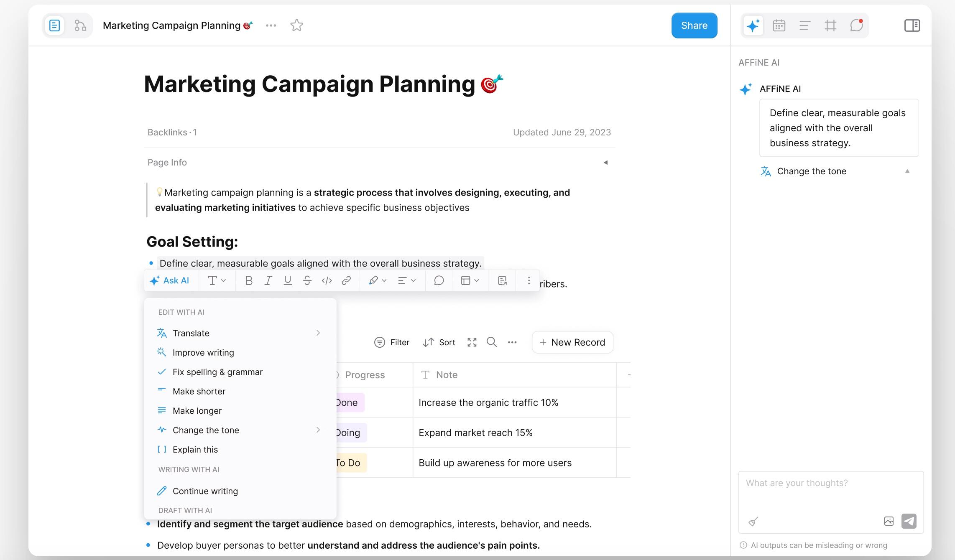This screenshot has width=955, height=560.
Task: Select the 'Expand market reach 15%' cell
Action: coord(515,433)
